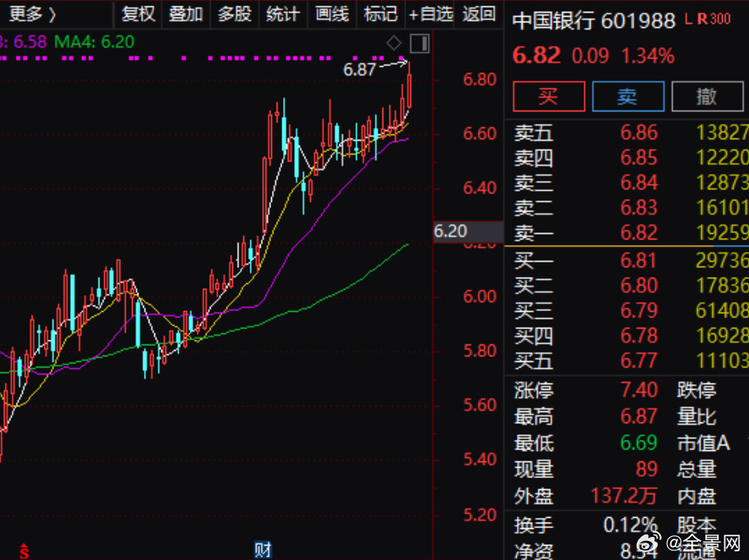Select the 买一 price 6.81
The image size is (749, 560).
[x=638, y=260]
